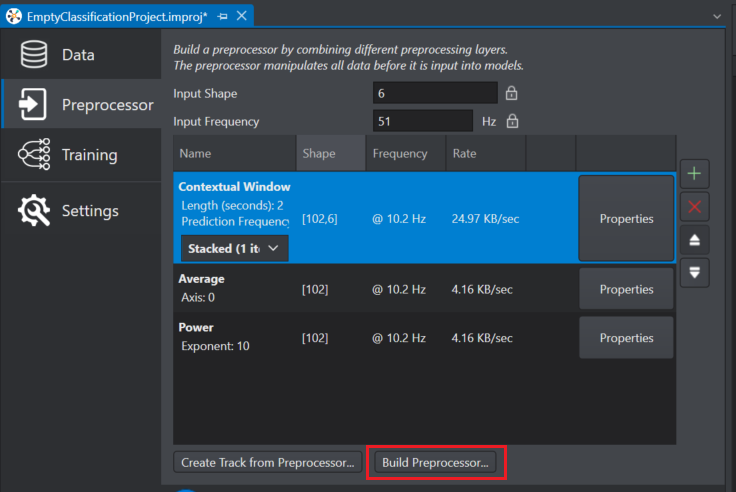Sort by the Shape column header
The height and width of the screenshot is (492, 736).
tap(330, 154)
